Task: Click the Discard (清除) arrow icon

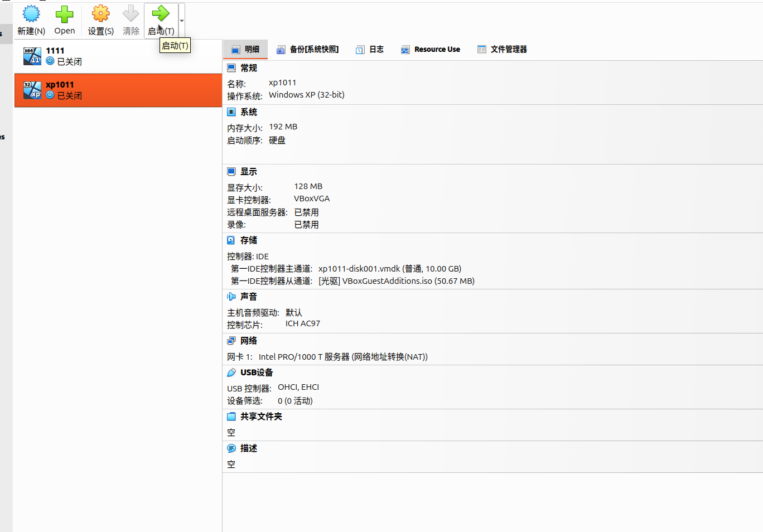Action: 131,13
